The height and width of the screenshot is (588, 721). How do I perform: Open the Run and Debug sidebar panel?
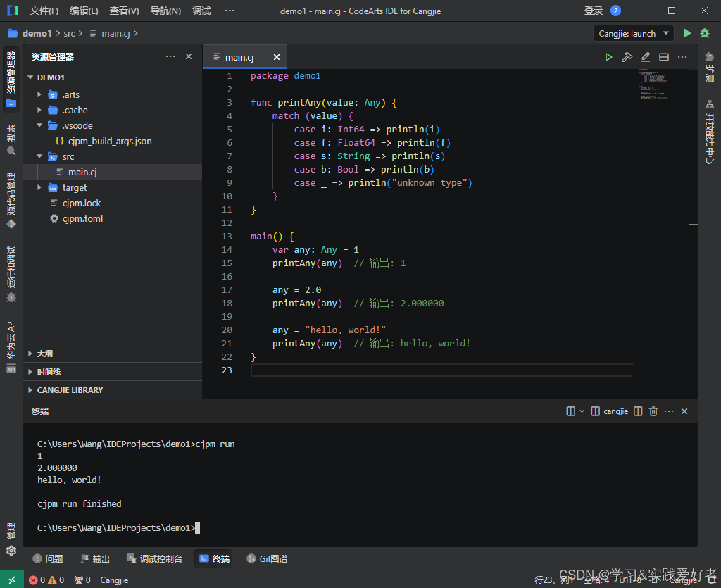coord(11,273)
